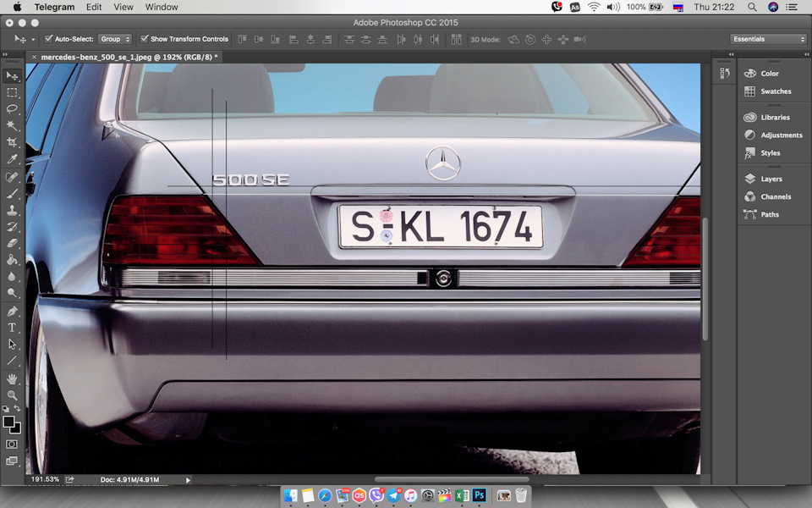Select the Lasso tool
812x508 pixels.
point(11,109)
